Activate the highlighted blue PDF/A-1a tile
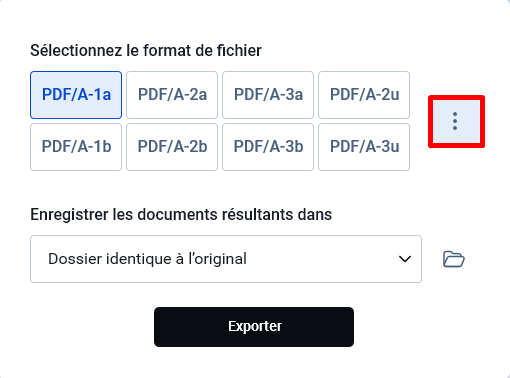This screenshot has width=510, height=378. (76, 95)
